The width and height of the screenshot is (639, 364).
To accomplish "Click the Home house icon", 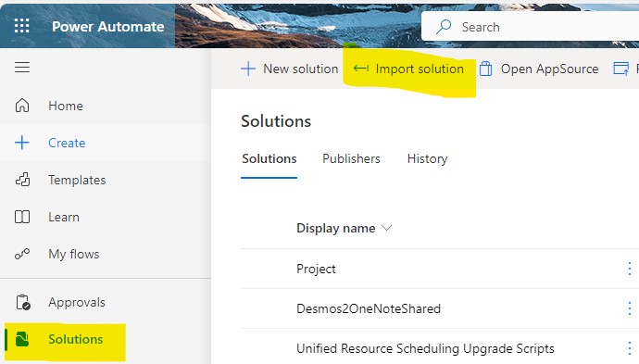I will 22,106.
